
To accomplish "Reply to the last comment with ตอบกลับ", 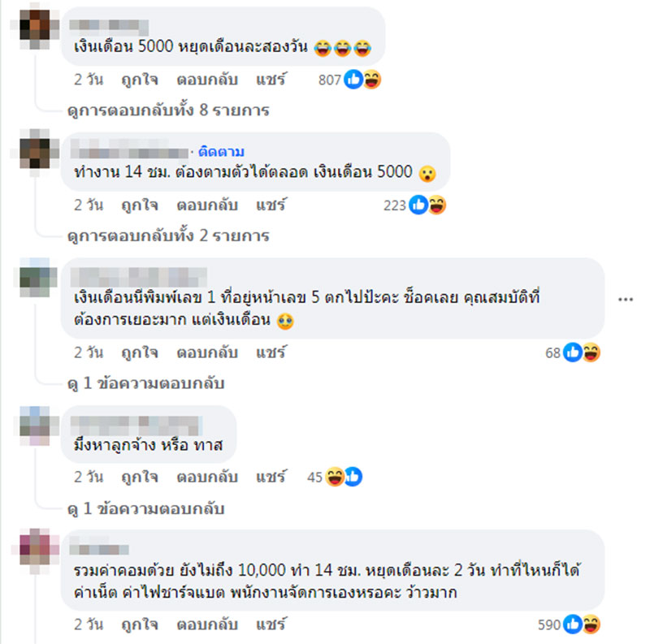I will (x=207, y=625).
